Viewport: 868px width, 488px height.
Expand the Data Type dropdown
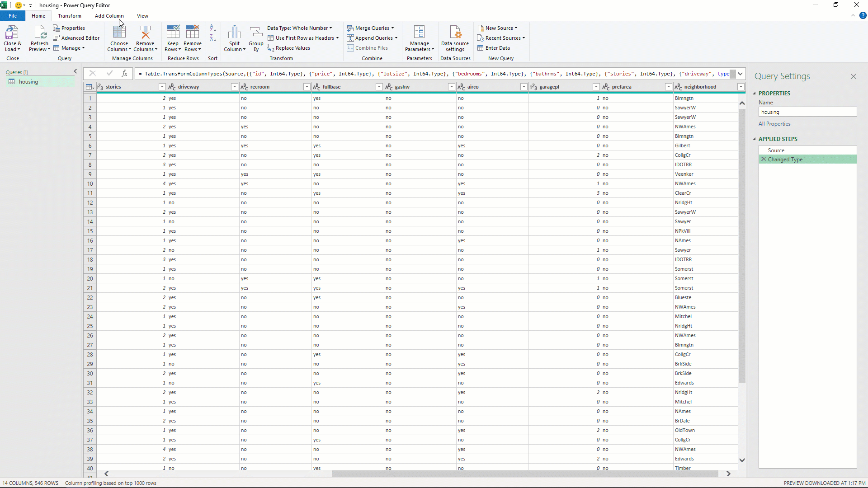coord(332,28)
